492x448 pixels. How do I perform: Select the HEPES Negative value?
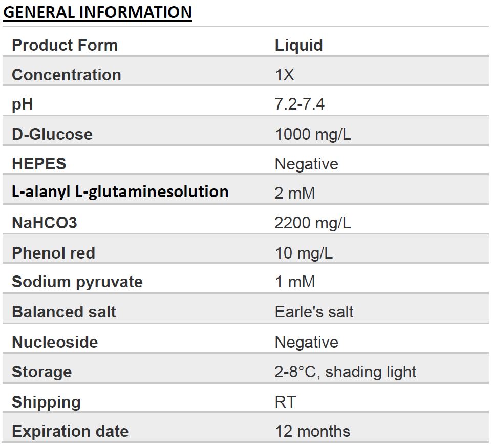coord(307,164)
